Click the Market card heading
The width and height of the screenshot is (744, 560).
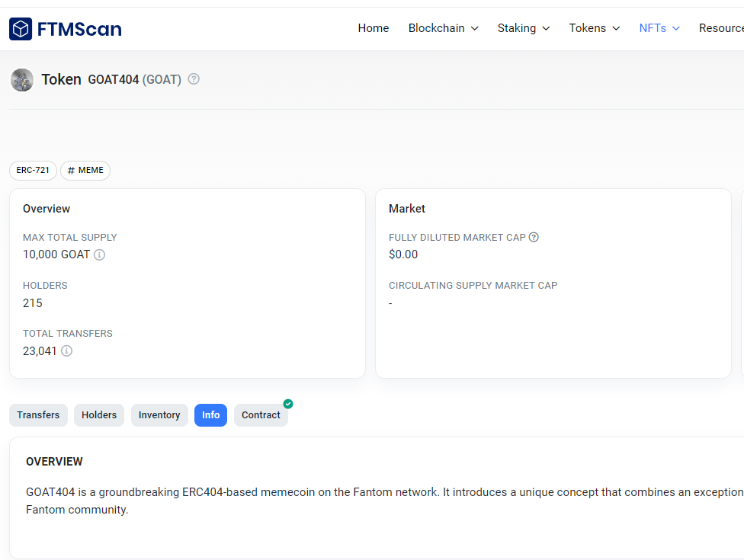click(406, 209)
